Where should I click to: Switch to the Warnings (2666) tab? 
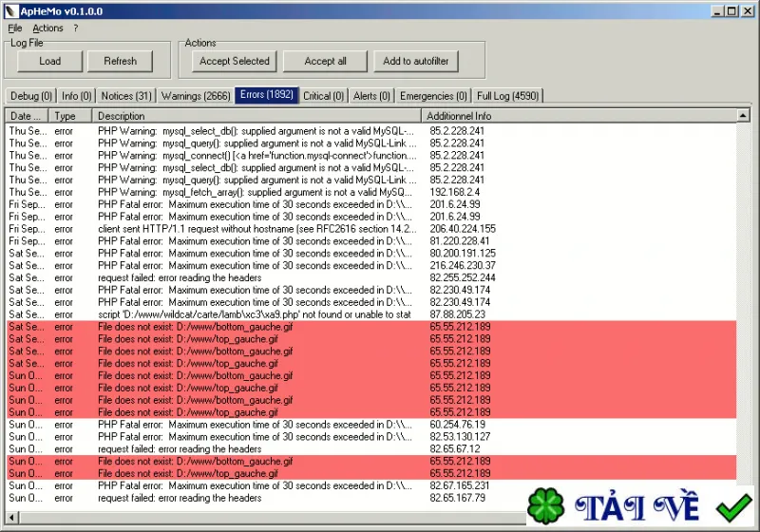[x=196, y=96]
